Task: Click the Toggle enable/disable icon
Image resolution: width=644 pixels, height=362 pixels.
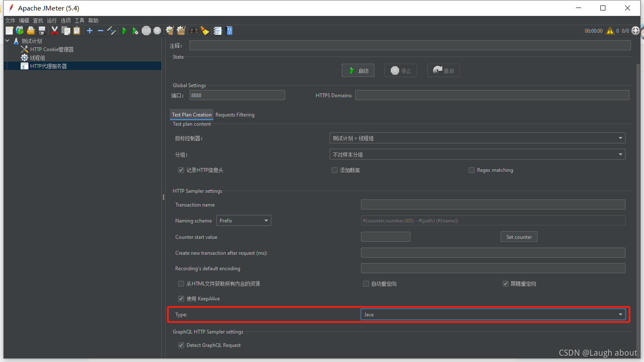Action: tap(112, 31)
